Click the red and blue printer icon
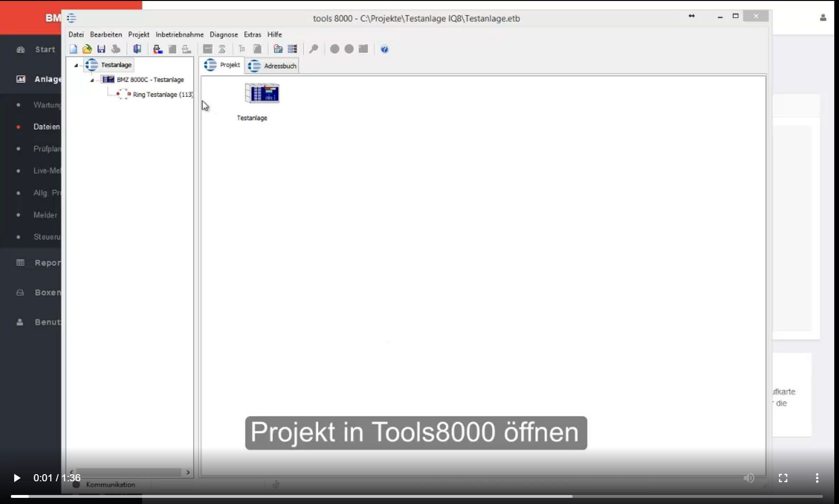The height and width of the screenshot is (504, 839). click(158, 49)
